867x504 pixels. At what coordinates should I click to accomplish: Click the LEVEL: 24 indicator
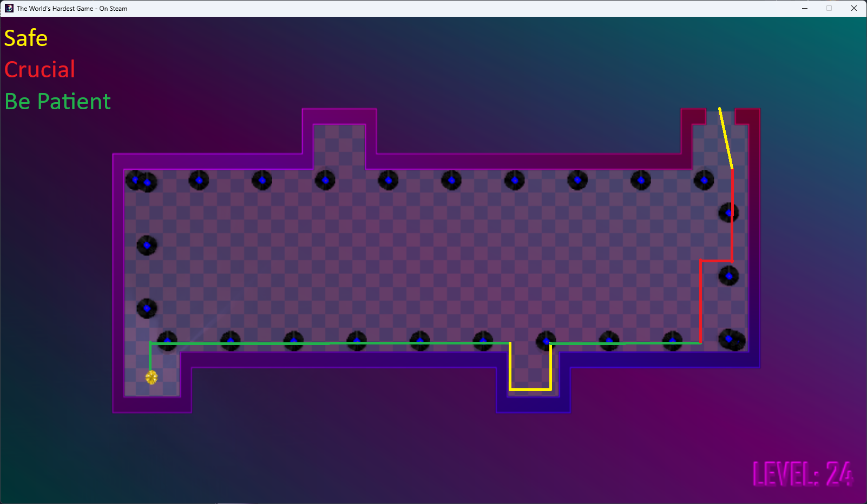(803, 474)
